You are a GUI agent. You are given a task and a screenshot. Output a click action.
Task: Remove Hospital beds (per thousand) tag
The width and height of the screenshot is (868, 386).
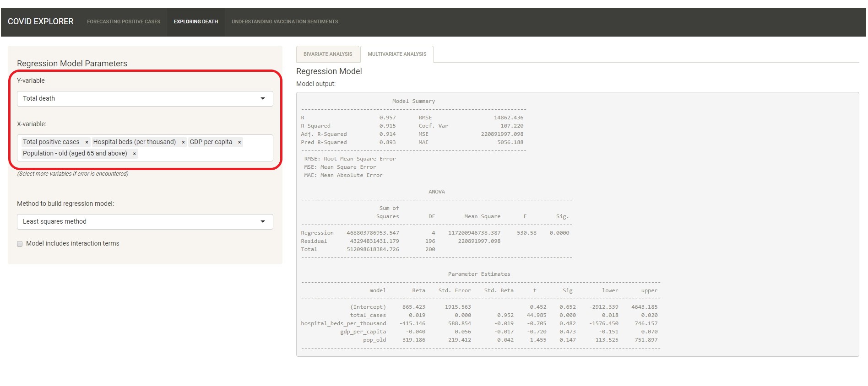click(183, 142)
